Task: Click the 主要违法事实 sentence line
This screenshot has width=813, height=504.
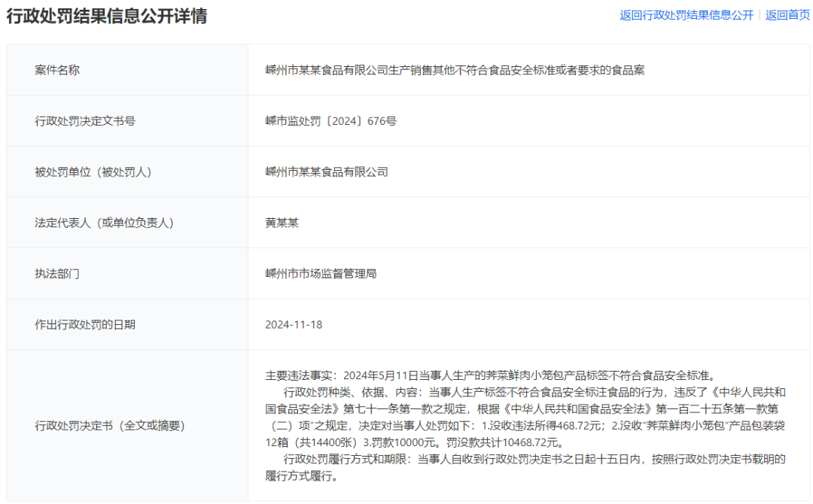Action: (489, 375)
